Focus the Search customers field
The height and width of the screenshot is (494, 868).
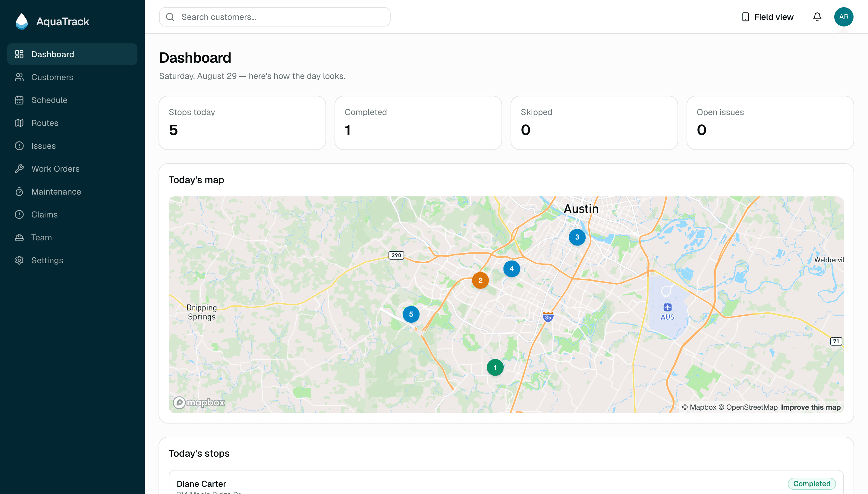coord(275,17)
